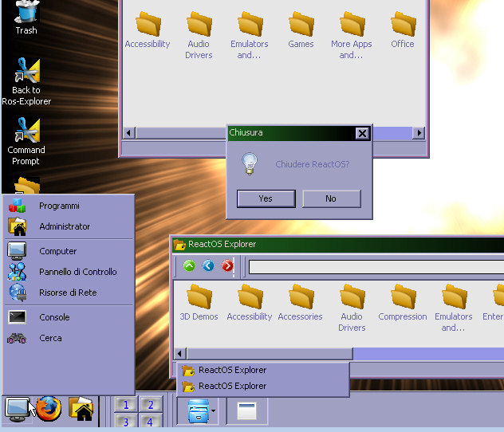The height and width of the screenshot is (432, 504).
Task: Open More Apps and... folder
Action: click(x=352, y=35)
